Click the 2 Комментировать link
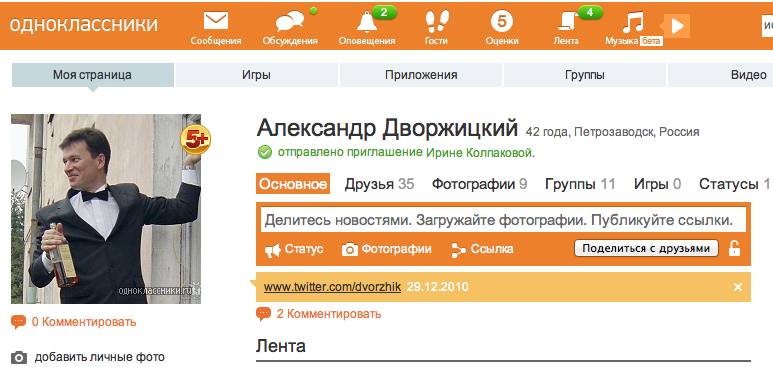 pos(329,314)
